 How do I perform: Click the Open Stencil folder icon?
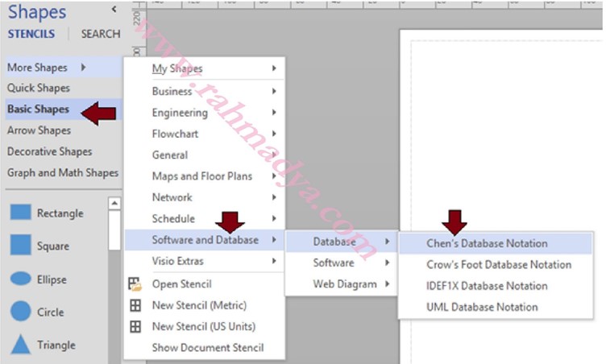(135, 283)
